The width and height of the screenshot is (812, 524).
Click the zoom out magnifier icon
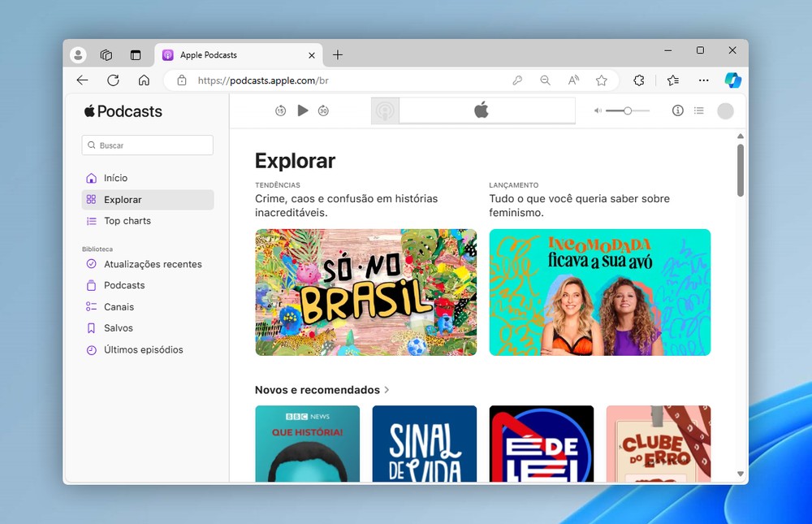pyautogui.click(x=546, y=80)
